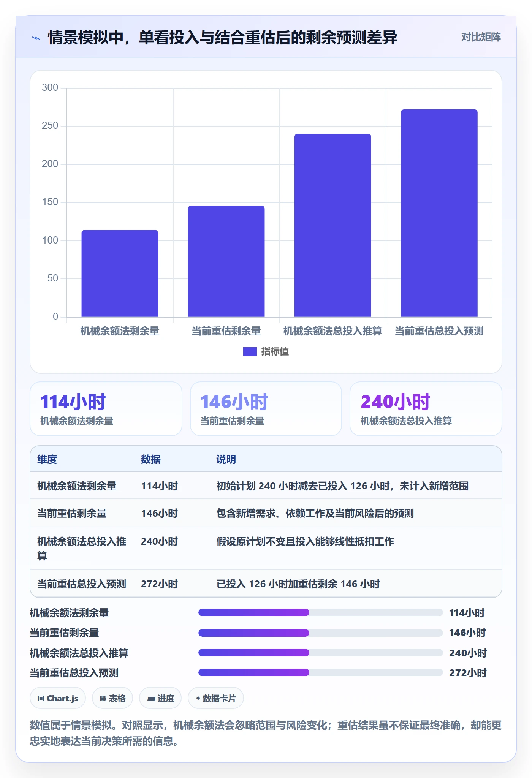Click the 维度 column header
The image size is (532, 778).
tap(47, 459)
